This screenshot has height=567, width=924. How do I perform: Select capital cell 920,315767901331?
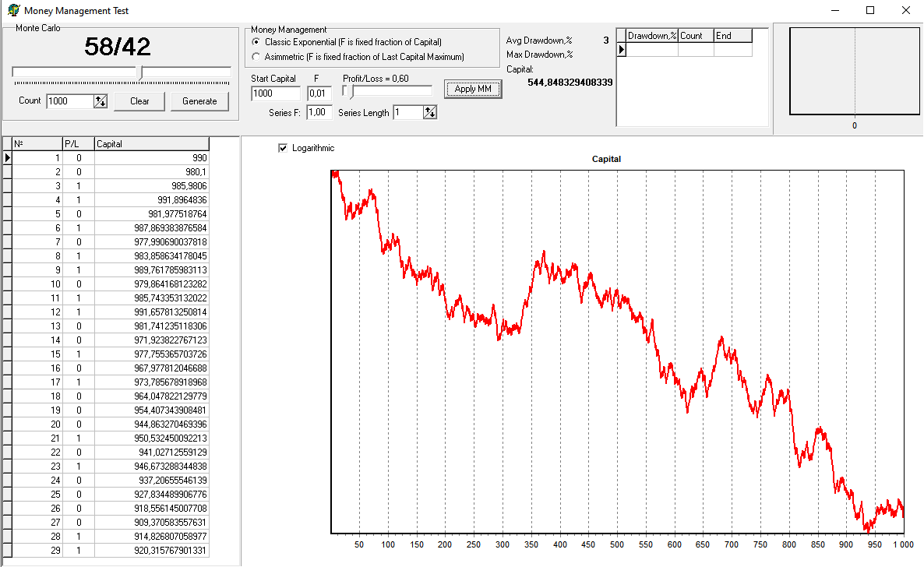coord(151,551)
